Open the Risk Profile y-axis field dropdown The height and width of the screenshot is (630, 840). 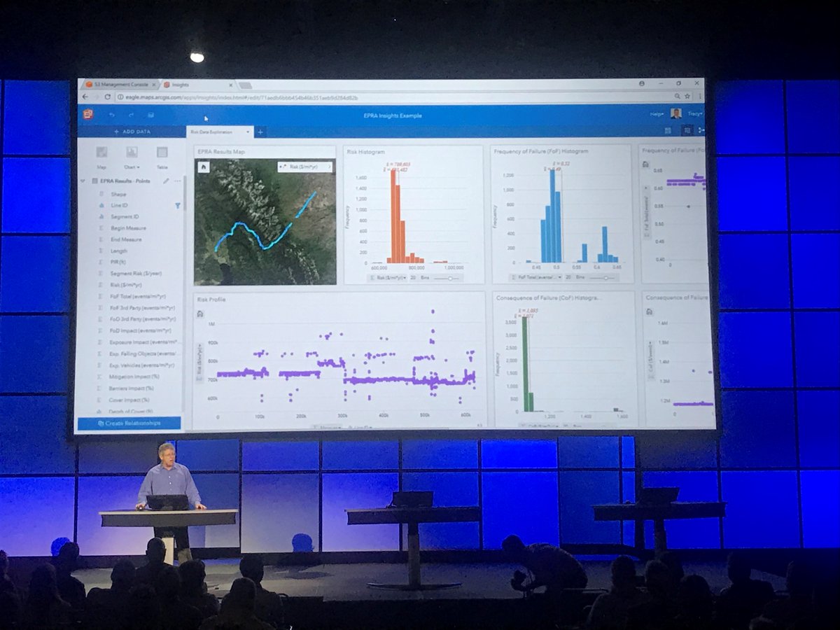202,362
